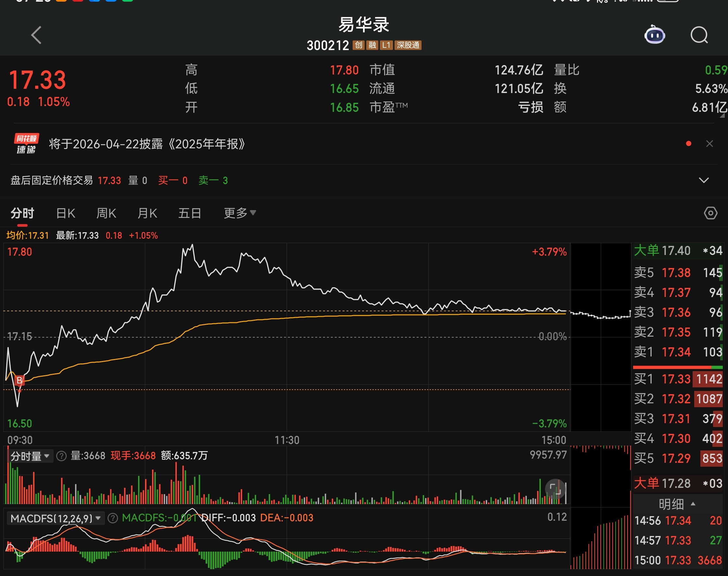Tap the 同花顺速递 news logo

[x=26, y=144]
